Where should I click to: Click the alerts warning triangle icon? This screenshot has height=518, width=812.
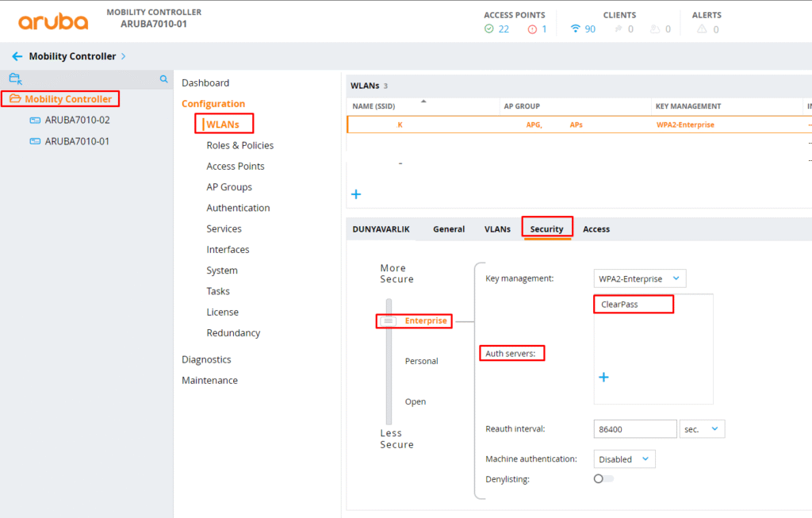coord(701,29)
